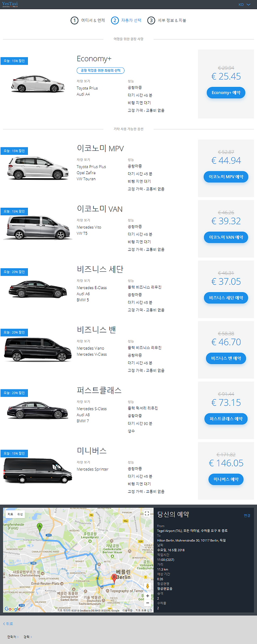257x644 pixels.
Task: Go to step 3 세부 정보 & 지불
Action: [x=167, y=20]
